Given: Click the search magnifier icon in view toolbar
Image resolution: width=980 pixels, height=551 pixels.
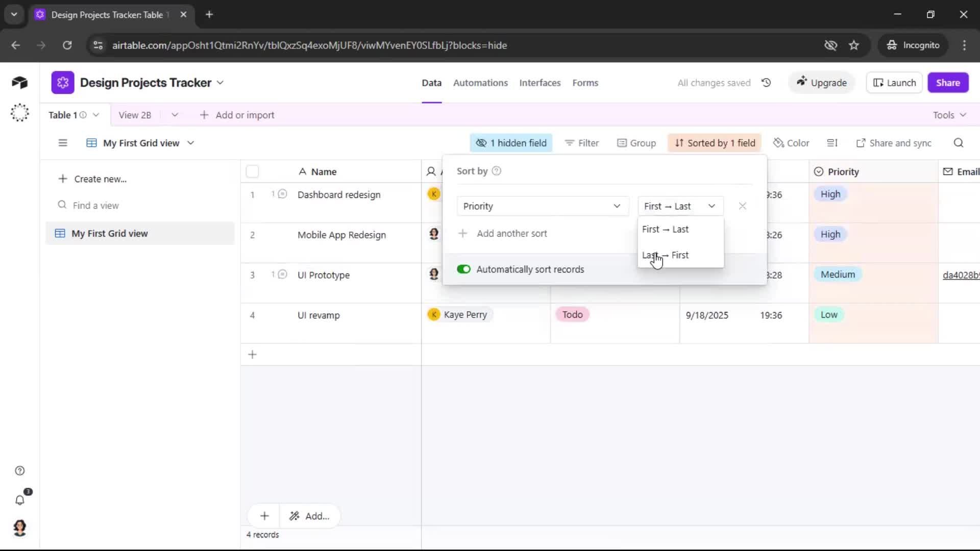Looking at the screenshot, I should click(959, 143).
